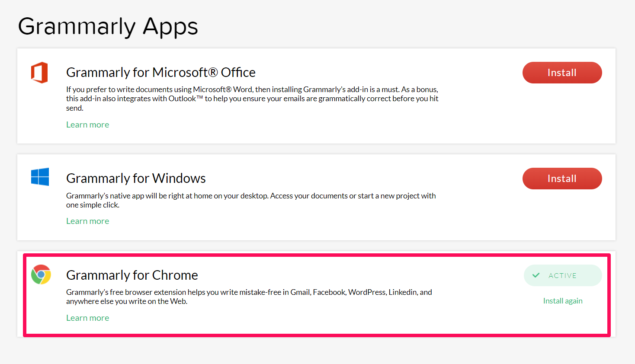Viewport: 635px width, 364px height.
Task: Click the Microsoft Office logo icon
Action: pyautogui.click(x=39, y=72)
